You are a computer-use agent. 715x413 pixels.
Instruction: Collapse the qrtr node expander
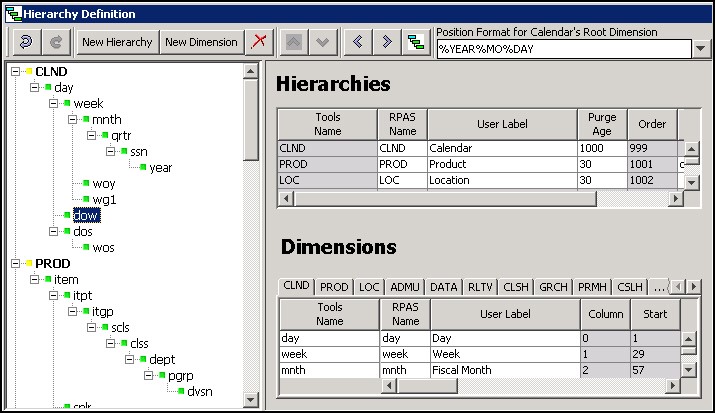[x=92, y=135]
